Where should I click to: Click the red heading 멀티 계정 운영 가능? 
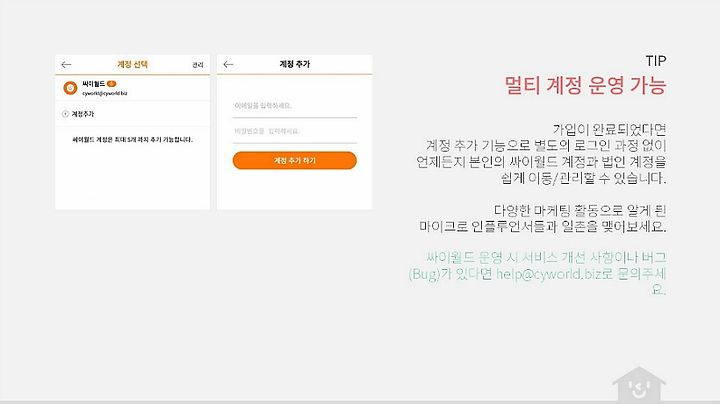pos(585,85)
